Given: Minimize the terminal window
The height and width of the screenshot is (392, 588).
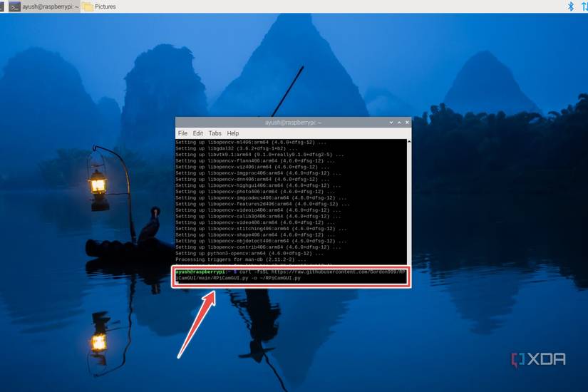Looking at the screenshot, I should [x=391, y=123].
